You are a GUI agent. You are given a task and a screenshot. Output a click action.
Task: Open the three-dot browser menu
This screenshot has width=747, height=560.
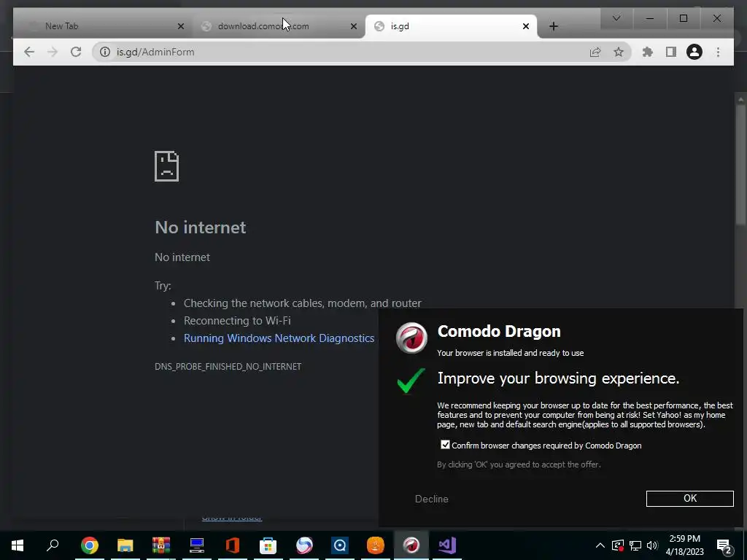click(x=718, y=52)
